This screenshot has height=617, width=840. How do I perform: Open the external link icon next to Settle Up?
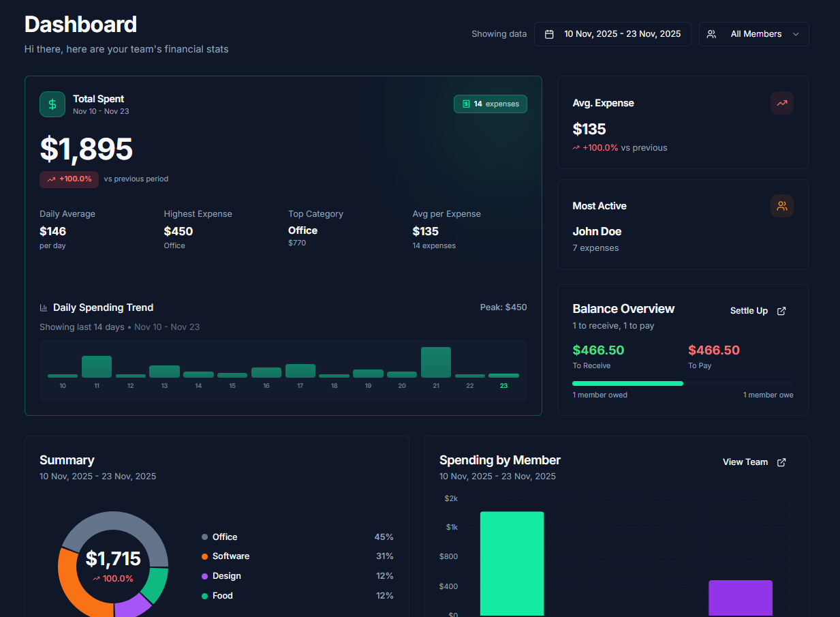(781, 310)
